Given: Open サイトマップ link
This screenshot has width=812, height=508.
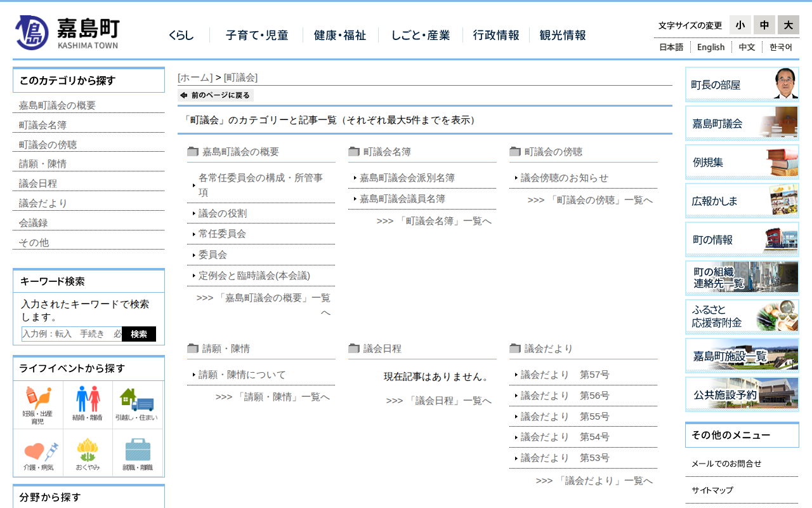Looking at the screenshot, I should (x=712, y=490).
